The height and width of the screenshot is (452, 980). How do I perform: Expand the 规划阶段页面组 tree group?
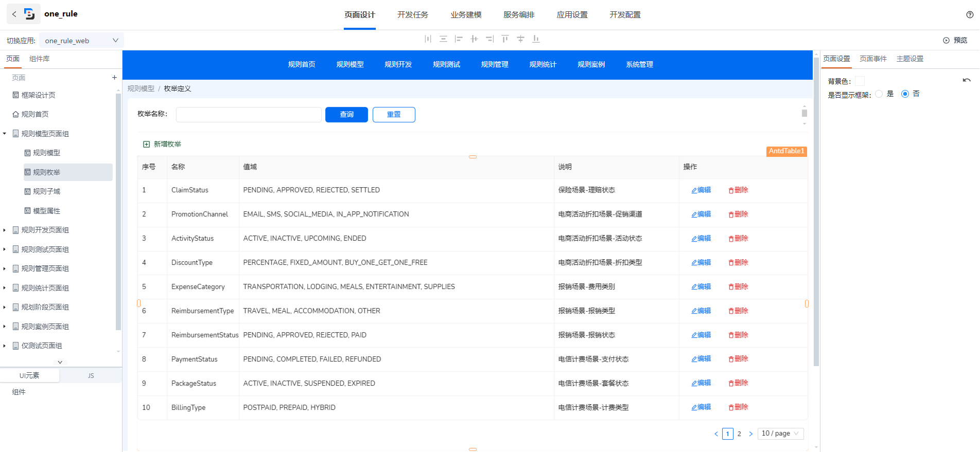click(5, 307)
